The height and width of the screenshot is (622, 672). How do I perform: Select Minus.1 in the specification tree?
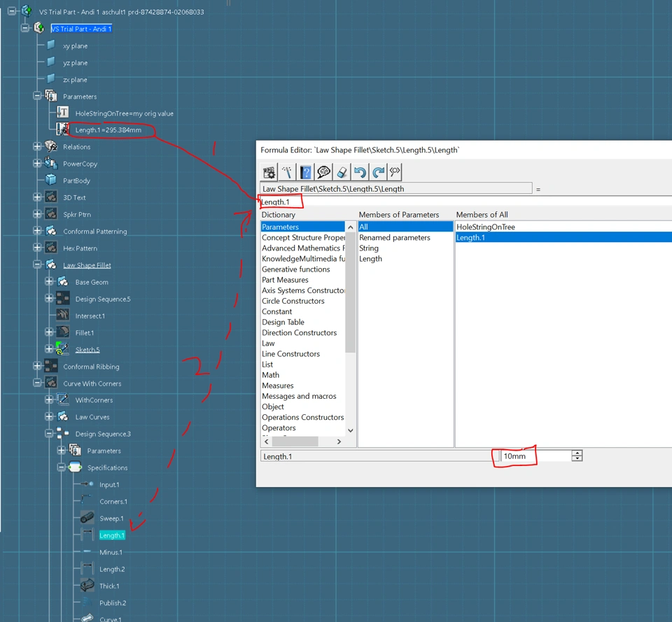111,552
